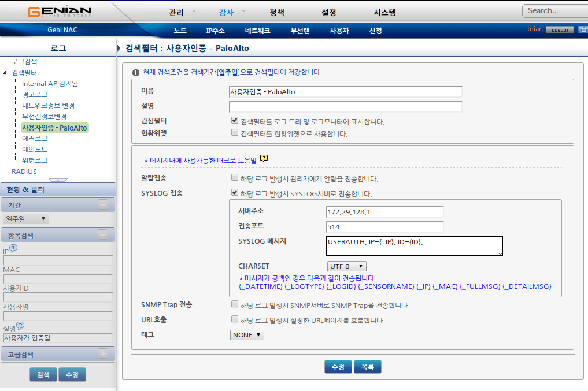Screen dimensions: 588x391
Task: Check the 알람전송 checkbox
Action: 234,177
